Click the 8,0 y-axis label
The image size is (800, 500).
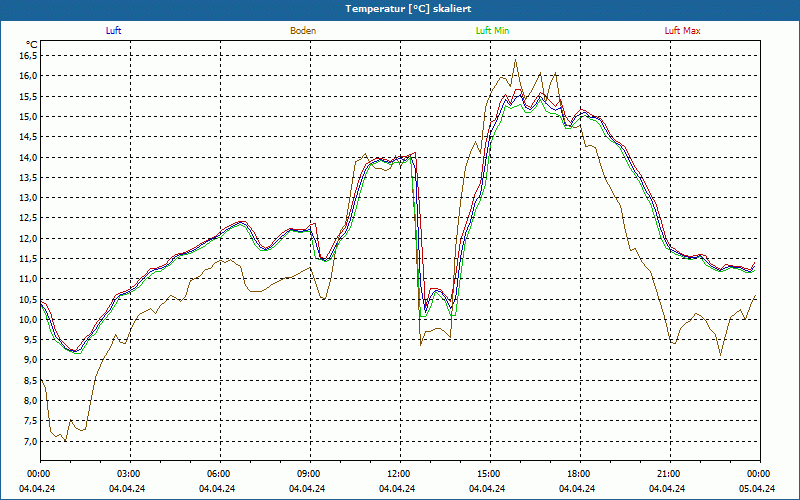[x=30, y=401]
